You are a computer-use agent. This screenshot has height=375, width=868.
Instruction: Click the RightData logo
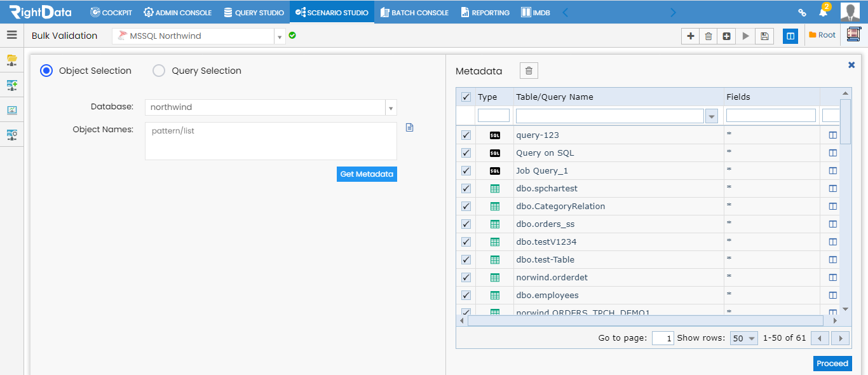(x=40, y=11)
